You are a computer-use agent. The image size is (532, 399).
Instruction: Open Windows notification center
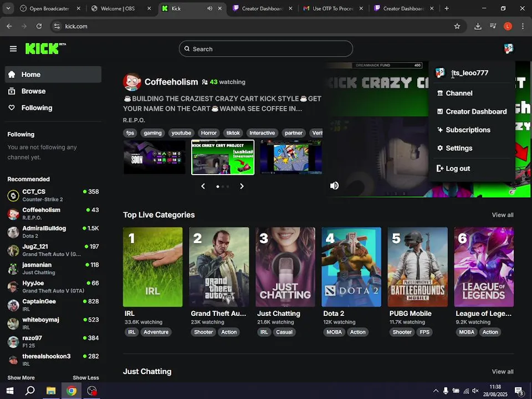(519, 391)
